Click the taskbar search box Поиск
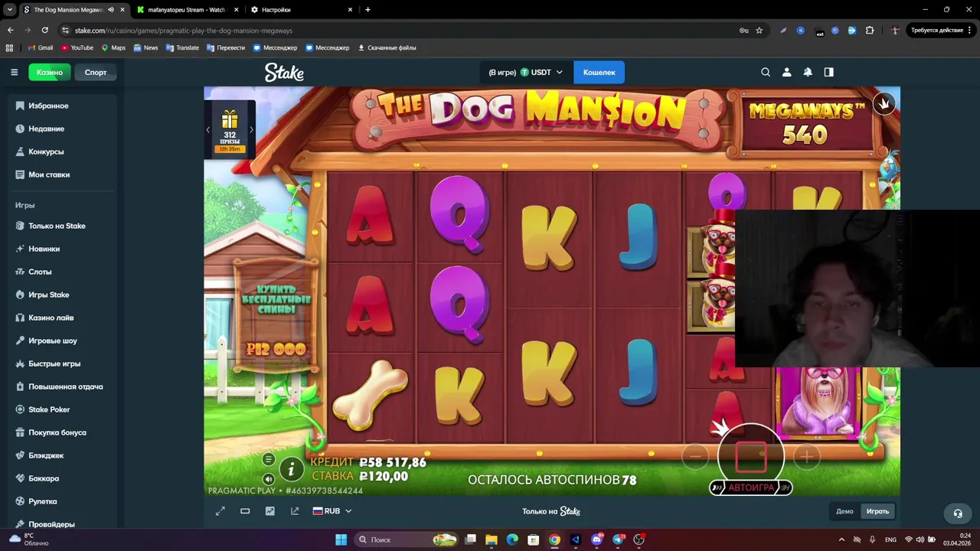Viewport: 980px width, 551px height. [409, 540]
